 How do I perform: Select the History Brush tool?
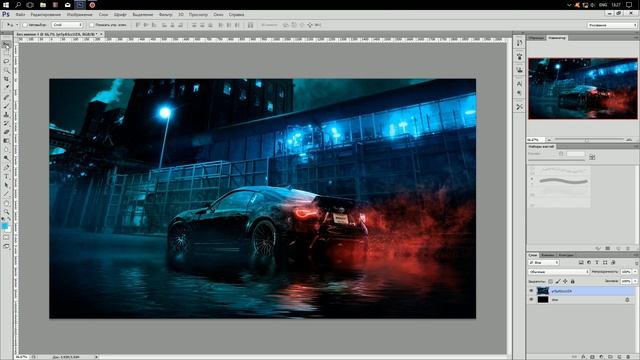tap(6, 123)
